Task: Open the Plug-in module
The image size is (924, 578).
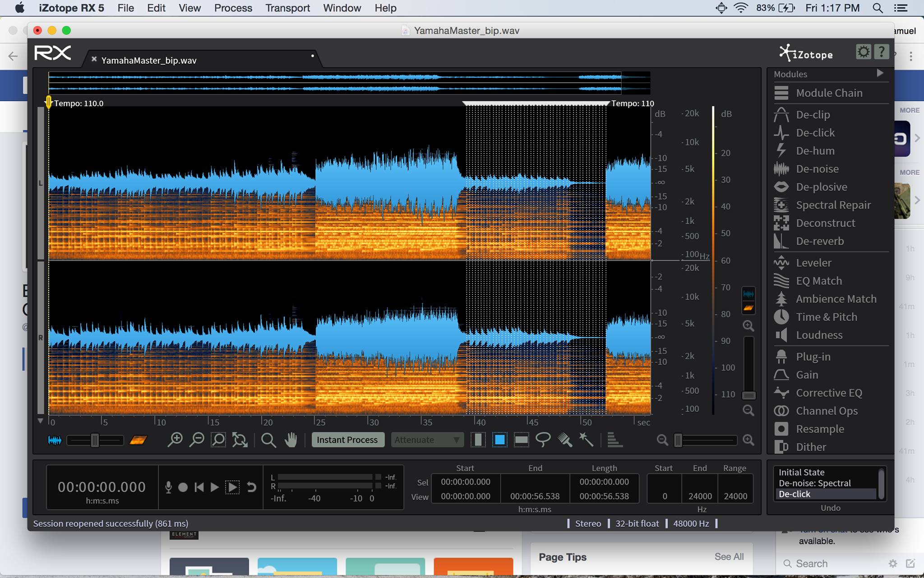Action: tap(813, 357)
